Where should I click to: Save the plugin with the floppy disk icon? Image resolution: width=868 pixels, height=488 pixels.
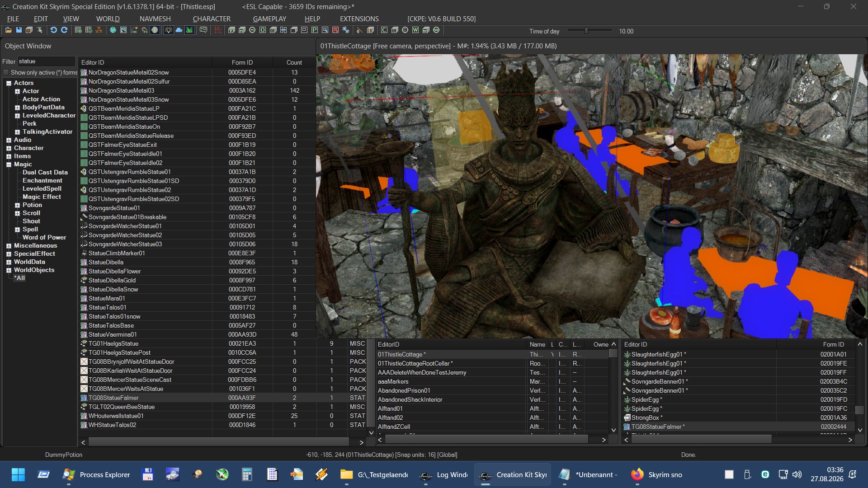point(19,30)
